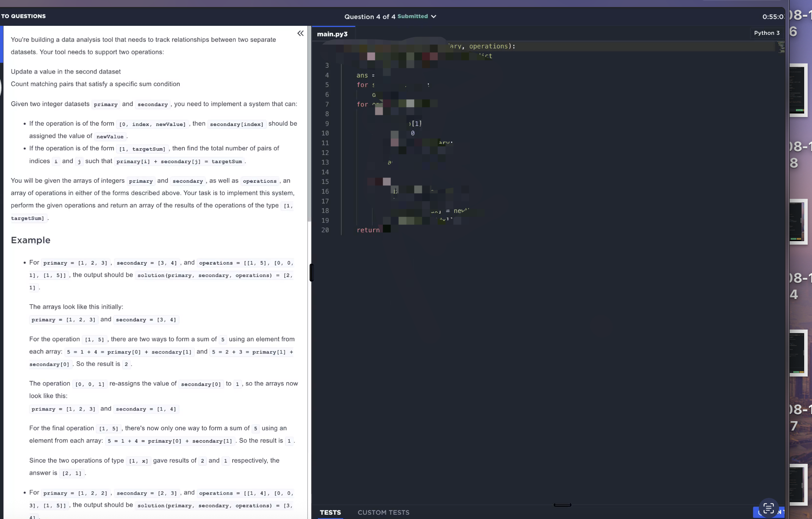
Task: Click the tests panel drag handle
Action: point(562,505)
